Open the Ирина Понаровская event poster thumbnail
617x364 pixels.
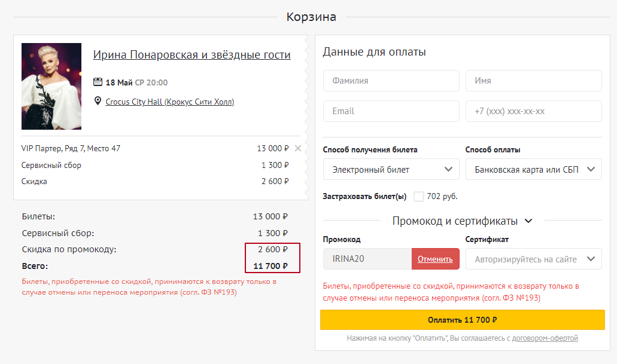coord(51,86)
